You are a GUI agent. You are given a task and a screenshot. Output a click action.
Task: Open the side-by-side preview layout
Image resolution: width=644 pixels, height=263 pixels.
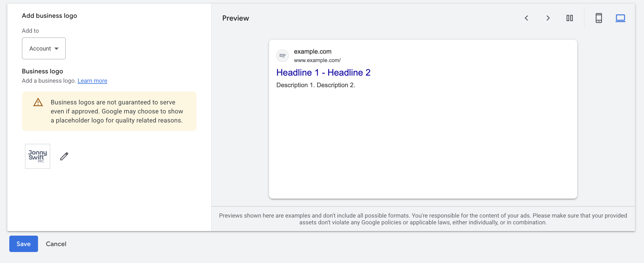(x=570, y=18)
